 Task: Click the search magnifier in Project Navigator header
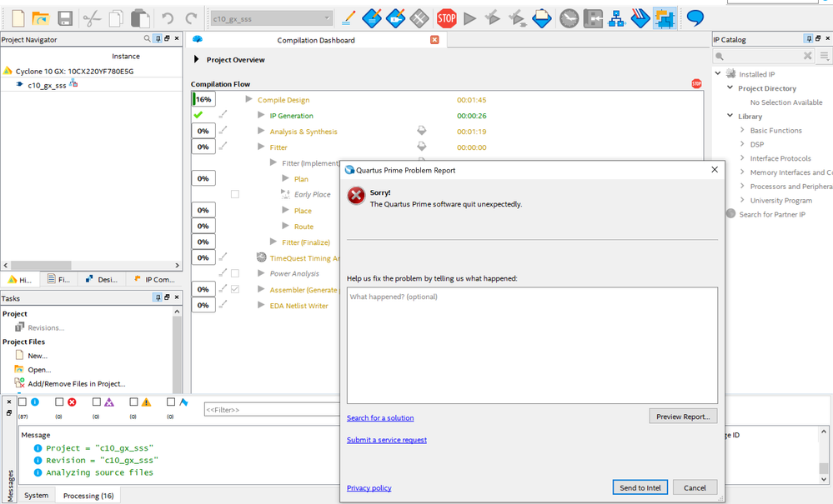[147, 38]
